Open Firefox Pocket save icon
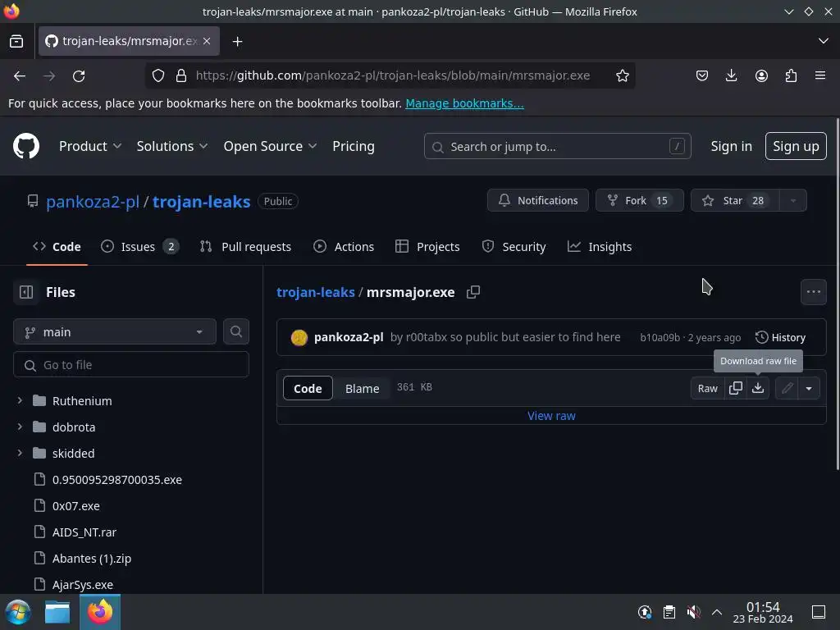 702,75
